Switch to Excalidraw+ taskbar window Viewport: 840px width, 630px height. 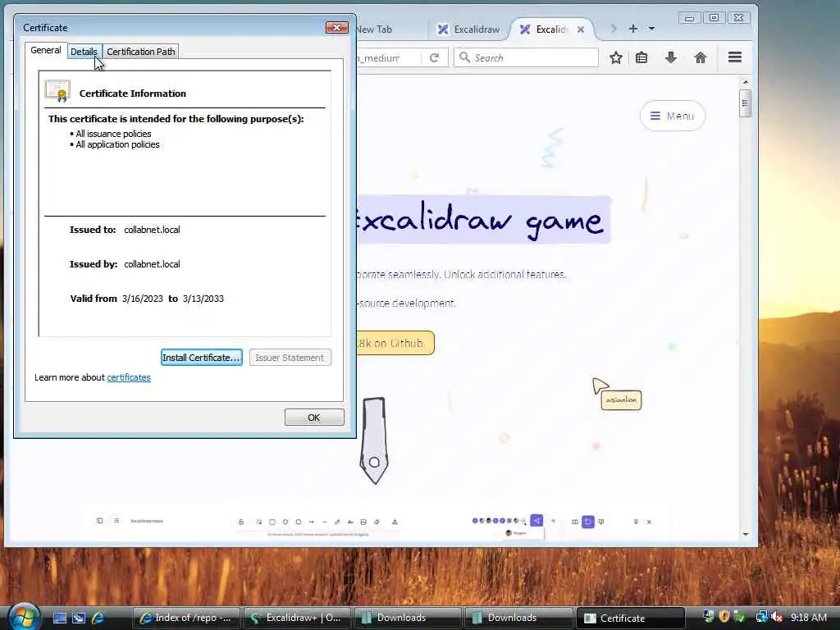(x=297, y=618)
